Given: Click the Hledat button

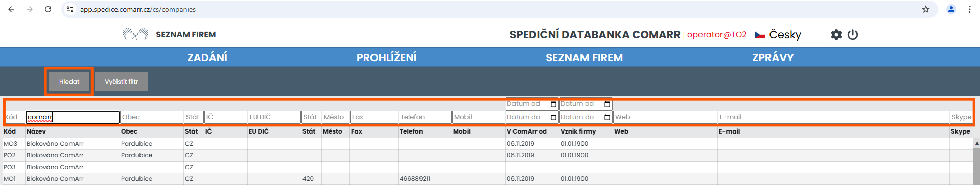Looking at the screenshot, I should 69,82.
